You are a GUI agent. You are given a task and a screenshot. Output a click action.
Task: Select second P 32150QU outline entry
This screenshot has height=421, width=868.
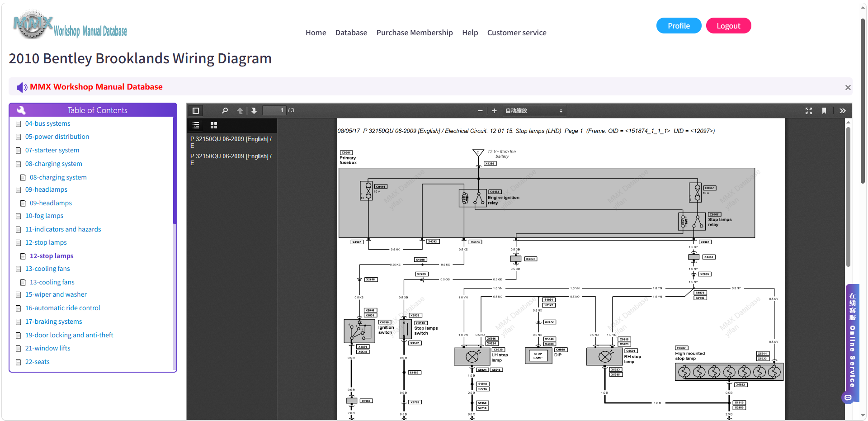coord(231,160)
